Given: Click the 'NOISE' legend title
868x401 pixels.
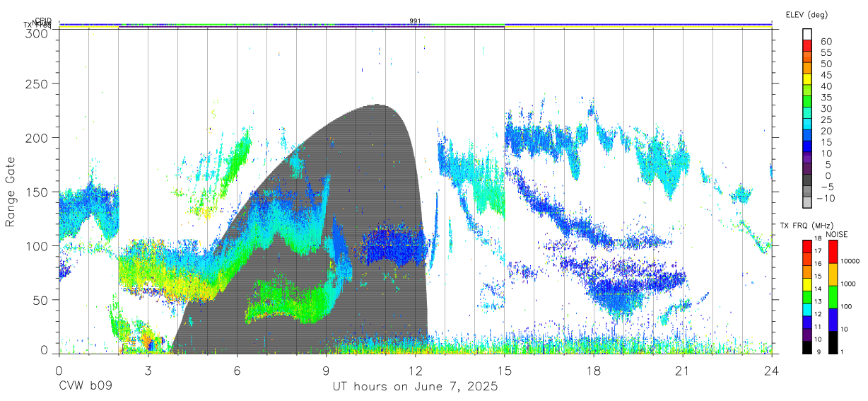Looking at the screenshot, I should coord(837,234).
